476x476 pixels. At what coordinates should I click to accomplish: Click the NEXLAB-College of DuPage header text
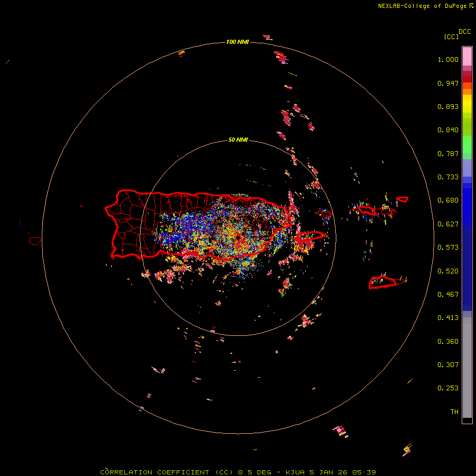[426, 6]
